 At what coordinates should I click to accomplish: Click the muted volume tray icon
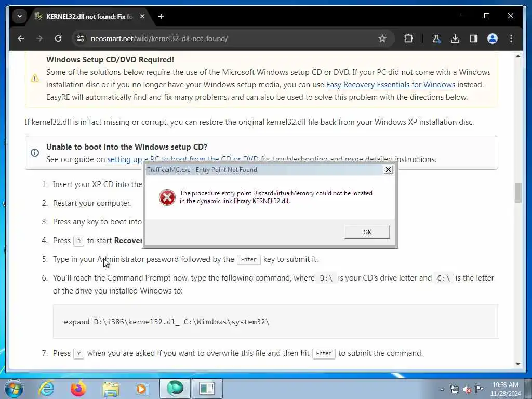[467, 389]
